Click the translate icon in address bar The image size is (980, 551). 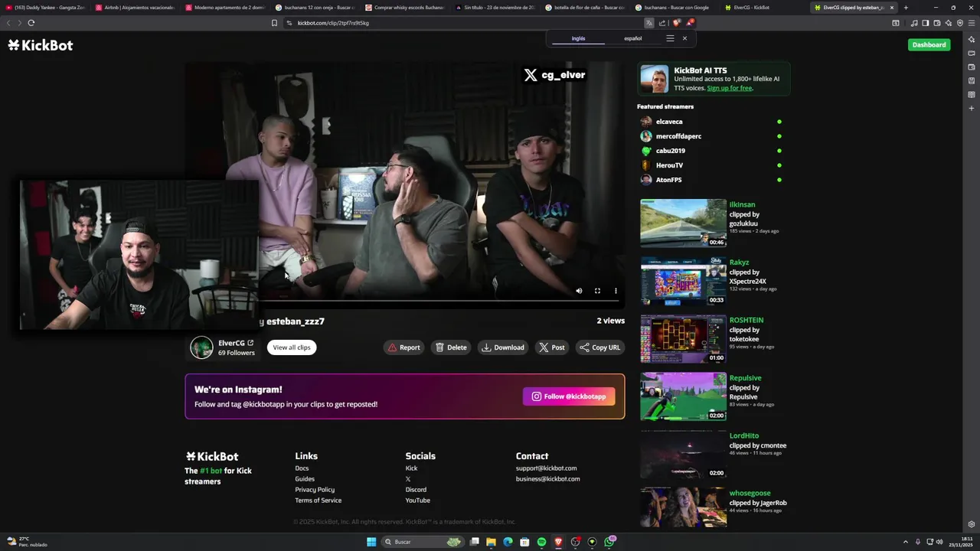(x=649, y=23)
